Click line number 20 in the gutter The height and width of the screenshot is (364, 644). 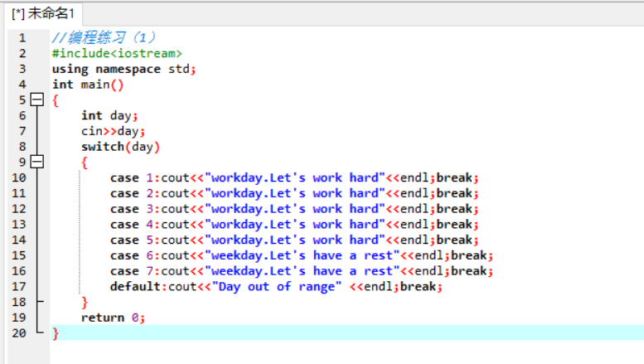pyautogui.click(x=19, y=333)
